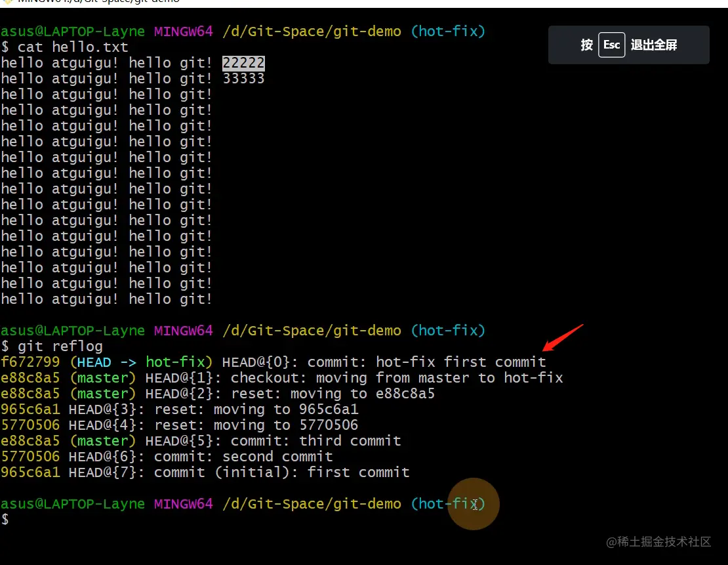This screenshot has height=565, width=728.
Task: Click the command "cat hello.txt"
Action: (x=73, y=47)
